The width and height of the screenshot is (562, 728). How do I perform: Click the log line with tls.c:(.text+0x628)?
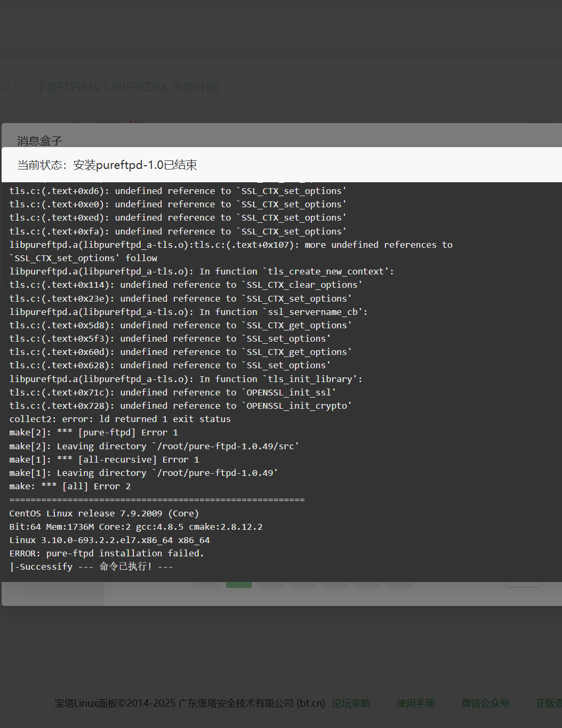[170, 365]
